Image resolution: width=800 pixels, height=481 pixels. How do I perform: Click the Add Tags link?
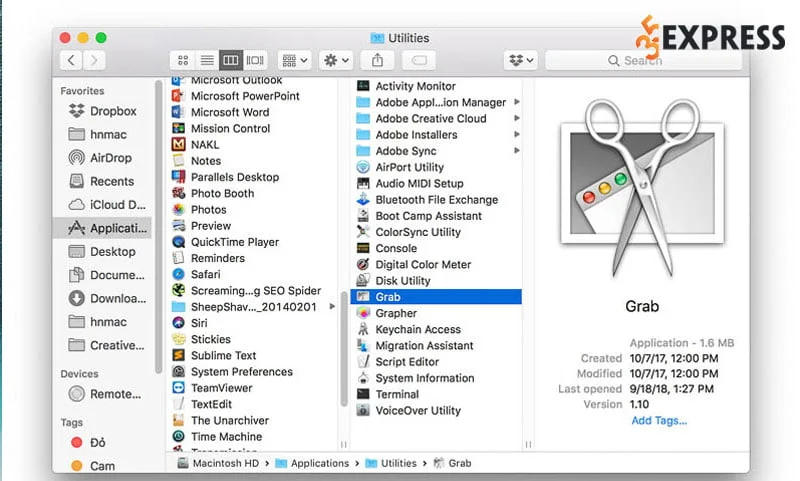click(659, 421)
